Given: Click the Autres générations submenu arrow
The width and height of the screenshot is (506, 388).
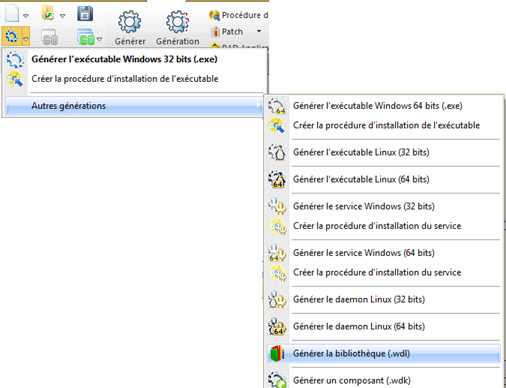Looking at the screenshot, I should coord(258,105).
